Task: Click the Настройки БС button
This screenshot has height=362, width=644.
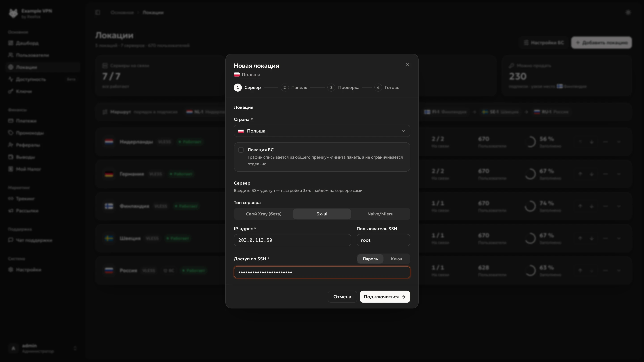Action: (544, 42)
